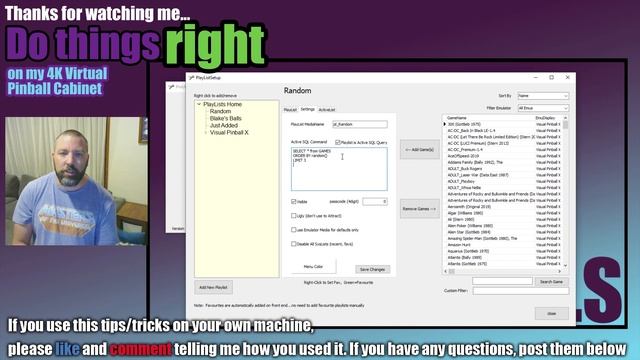Screen dimensions: 640x360
Task: Minimize the PlayListSetup window
Action: [536, 78]
